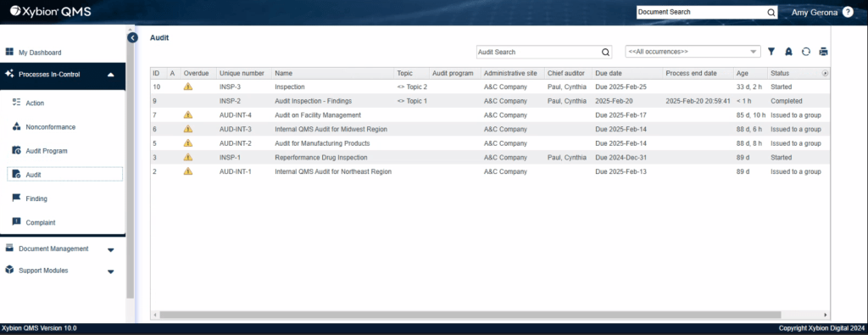The width and height of the screenshot is (868, 335).
Task: Click the right arrow of the horizontal scrollbar
Action: [826, 315]
